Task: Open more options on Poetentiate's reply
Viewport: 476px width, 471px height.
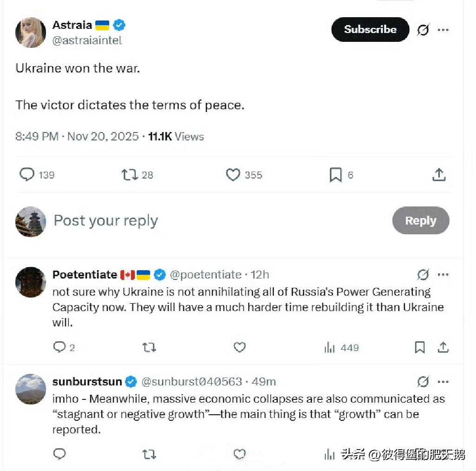Action: click(443, 275)
